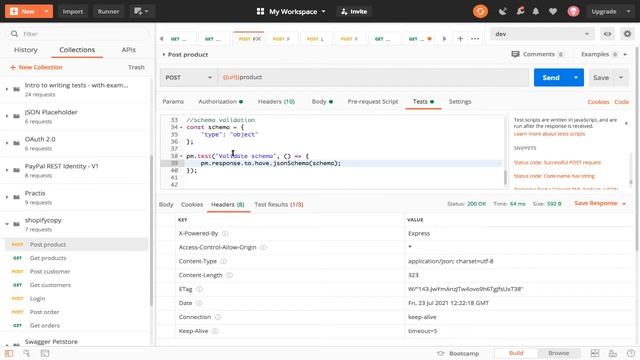Open the notifications bell
This screenshot has width=640, height=360.
(536, 11)
